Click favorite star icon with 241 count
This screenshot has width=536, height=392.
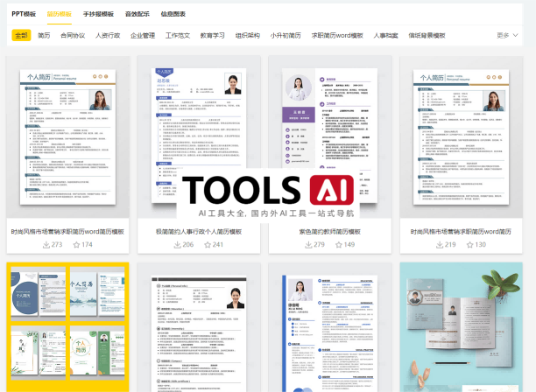click(208, 244)
